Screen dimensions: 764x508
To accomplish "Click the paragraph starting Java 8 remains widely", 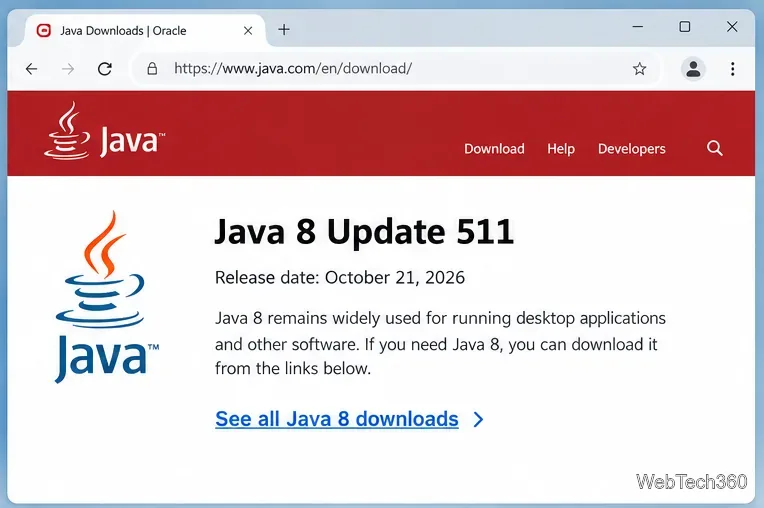I will click(x=440, y=343).
